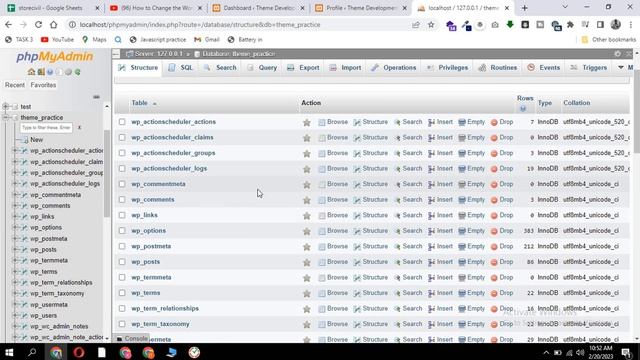Expand the test database tree node

click(6, 107)
